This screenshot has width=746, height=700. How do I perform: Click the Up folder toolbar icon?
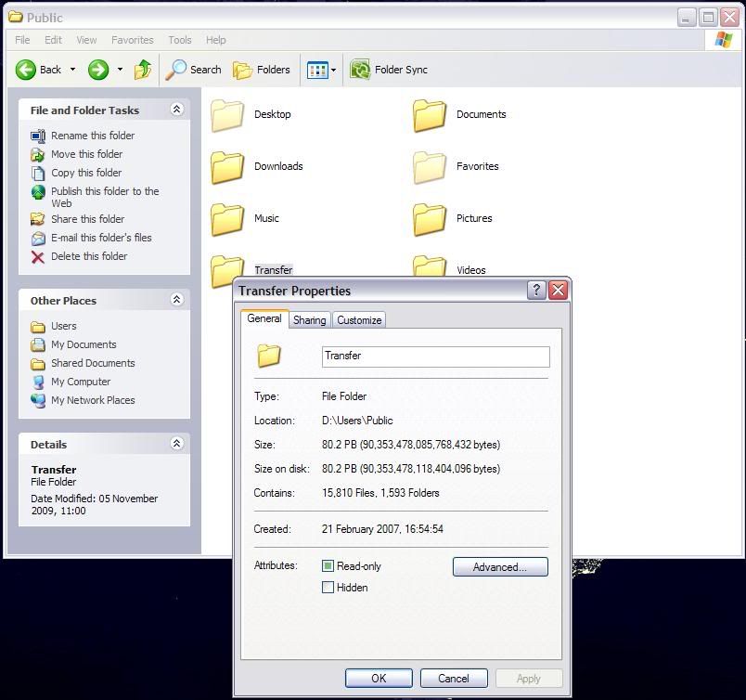point(143,70)
